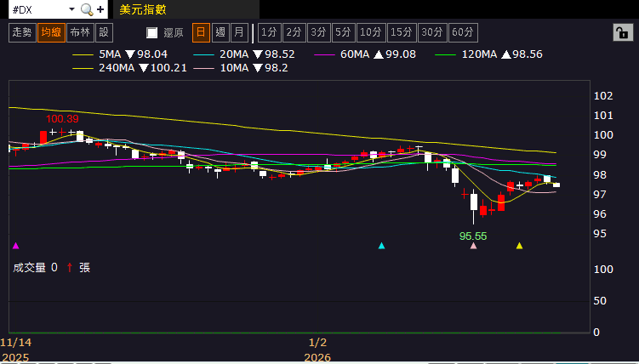The width and height of the screenshot is (639, 364).
Task: Select the 10分 interval
Action: [x=371, y=32]
